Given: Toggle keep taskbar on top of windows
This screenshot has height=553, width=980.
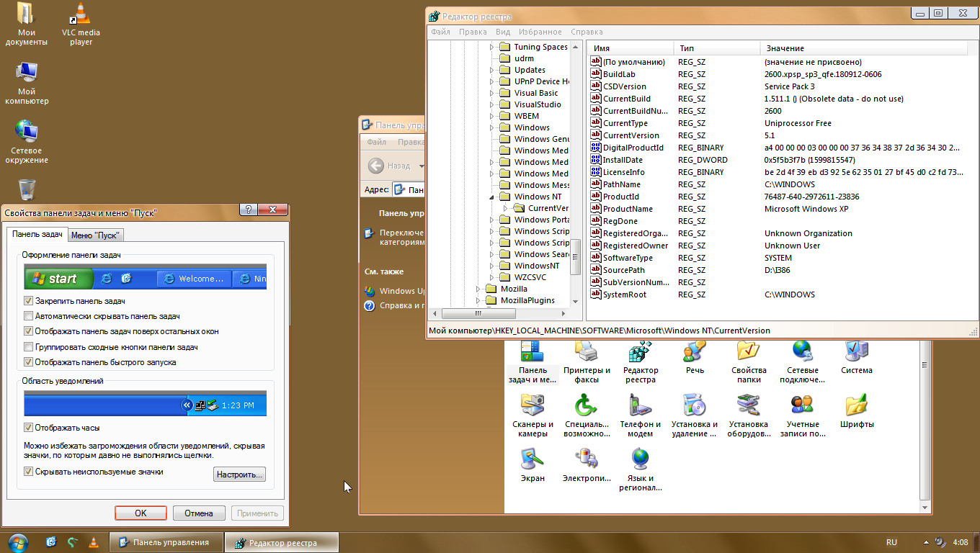Looking at the screenshot, I should coord(29,331).
